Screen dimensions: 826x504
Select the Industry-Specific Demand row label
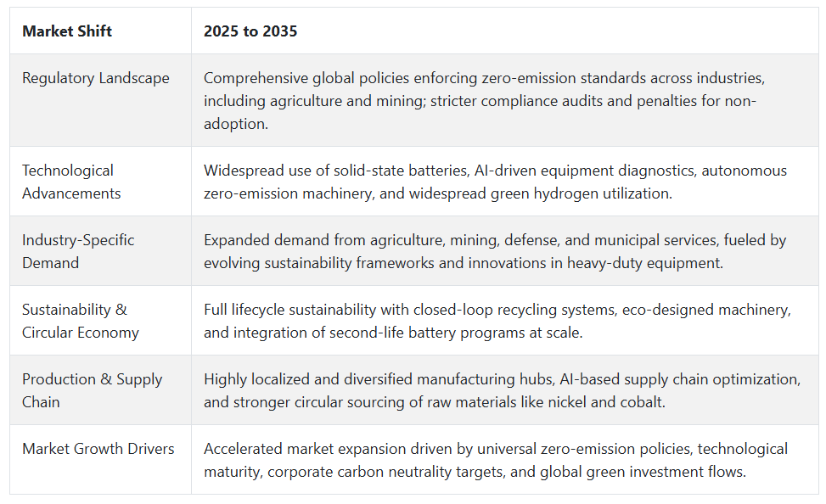tap(78, 251)
